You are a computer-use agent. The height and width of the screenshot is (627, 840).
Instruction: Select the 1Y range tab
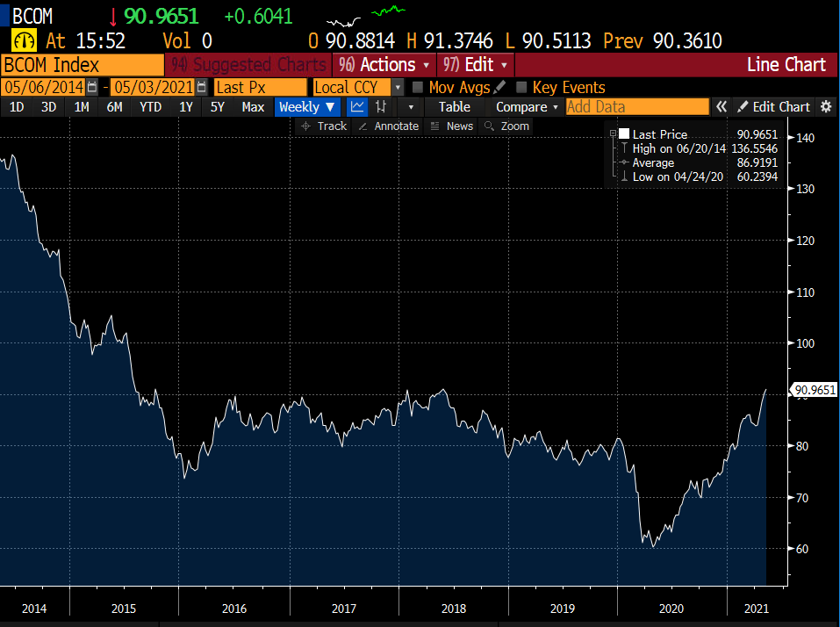(x=186, y=106)
